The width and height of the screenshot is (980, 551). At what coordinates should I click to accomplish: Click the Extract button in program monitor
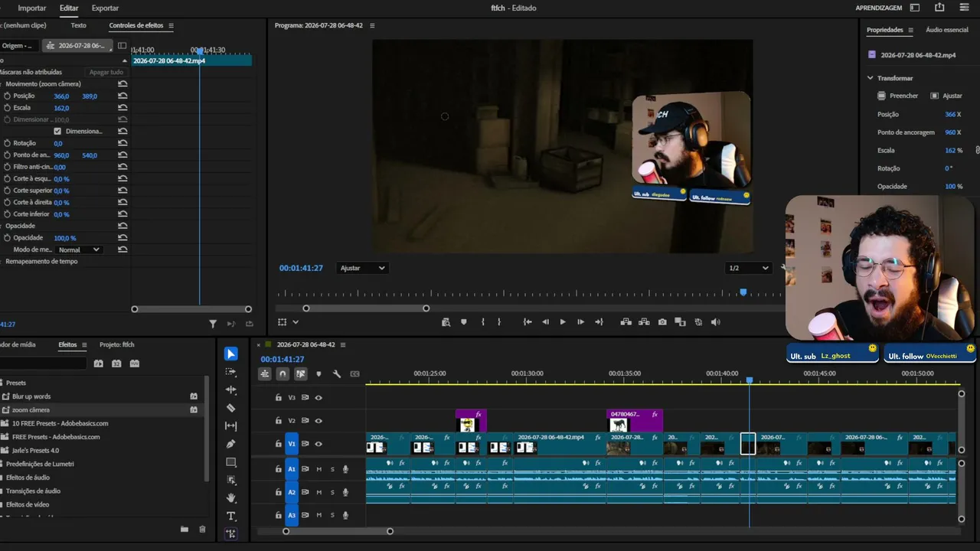pos(644,322)
